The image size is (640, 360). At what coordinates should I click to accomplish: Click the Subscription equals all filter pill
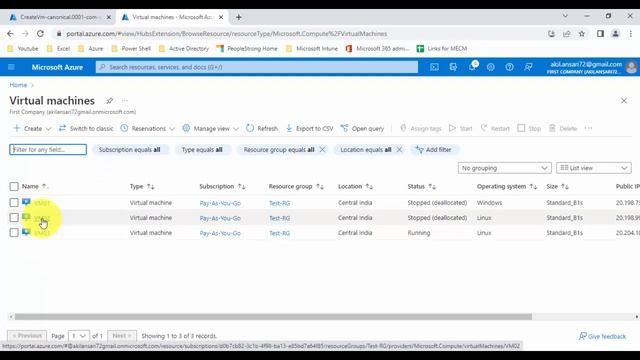coord(129,150)
